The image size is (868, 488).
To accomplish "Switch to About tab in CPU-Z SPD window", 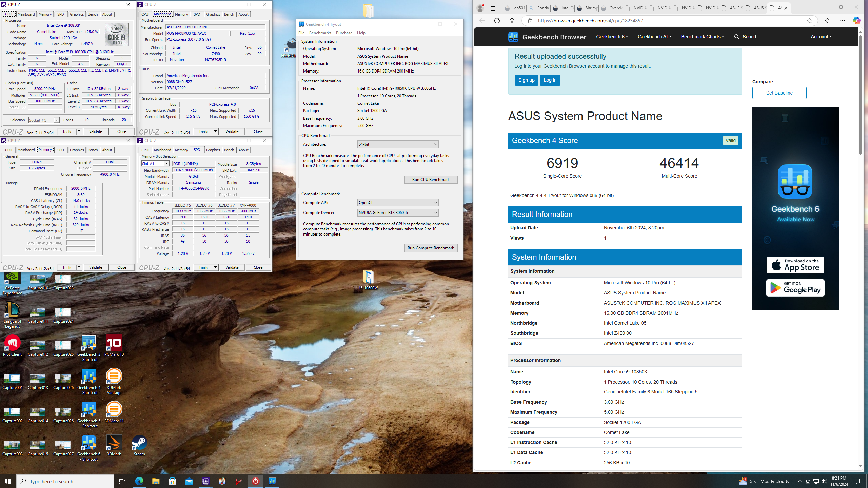I will (x=243, y=150).
